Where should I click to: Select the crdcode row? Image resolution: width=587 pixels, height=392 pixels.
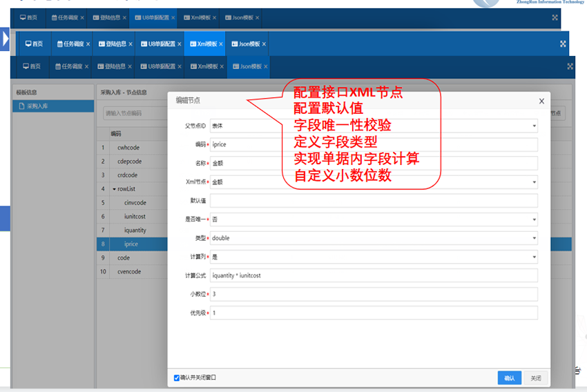coord(133,175)
